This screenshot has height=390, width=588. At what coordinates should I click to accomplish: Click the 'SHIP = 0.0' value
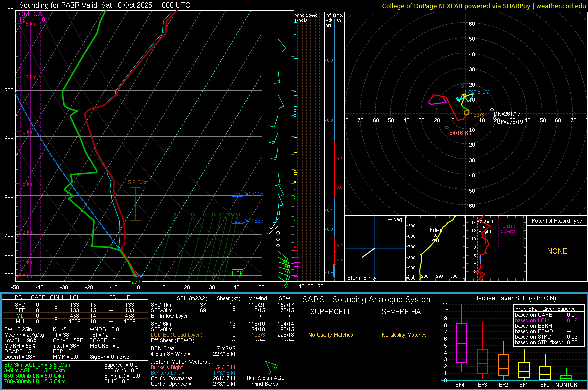[117, 381]
